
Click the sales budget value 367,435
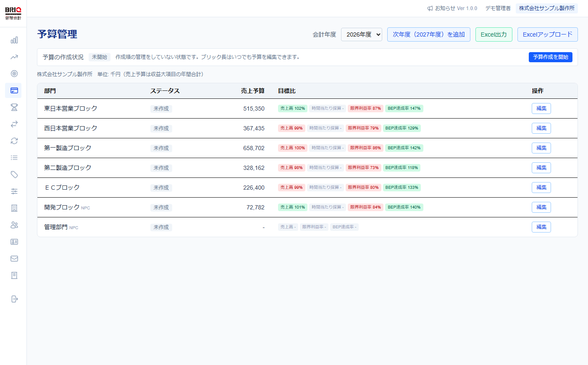(x=254, y=128)
